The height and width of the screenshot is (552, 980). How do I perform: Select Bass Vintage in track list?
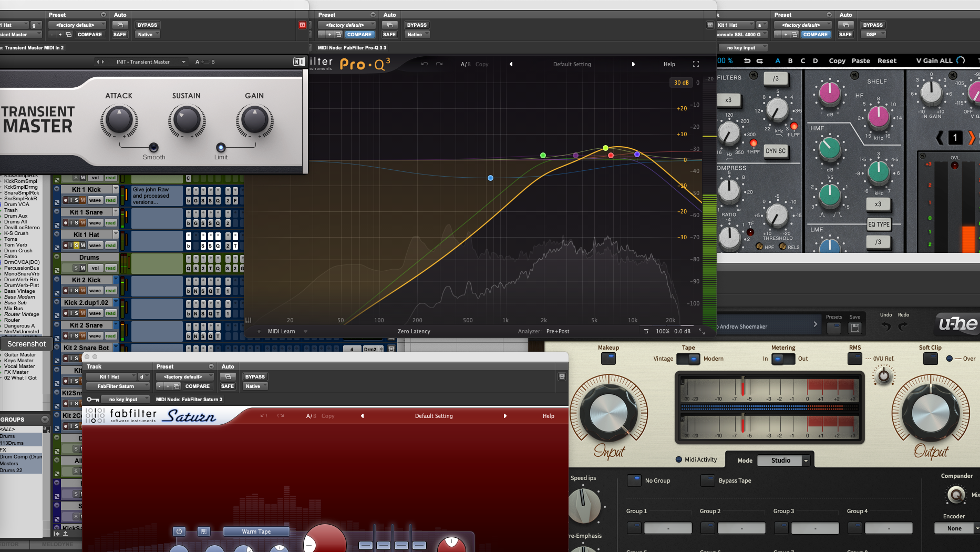point(20,291)
